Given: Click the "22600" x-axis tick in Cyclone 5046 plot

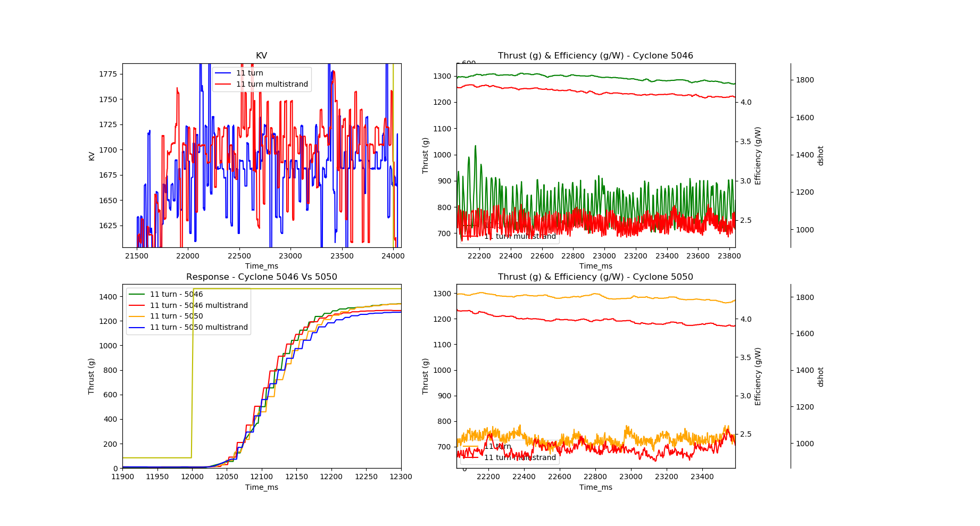Looking at the screenshot, I should tap(542, 256).
